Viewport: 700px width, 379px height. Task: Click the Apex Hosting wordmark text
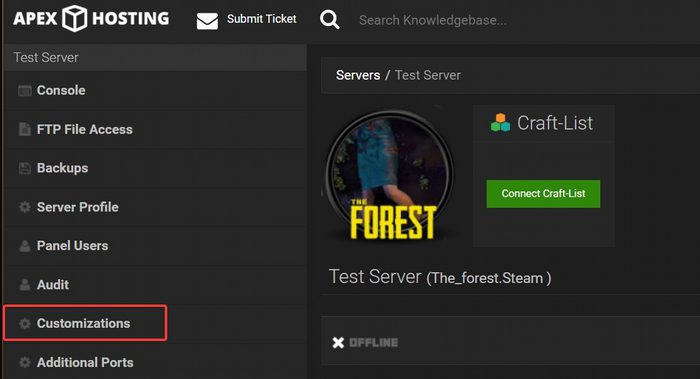click(92, 19)
